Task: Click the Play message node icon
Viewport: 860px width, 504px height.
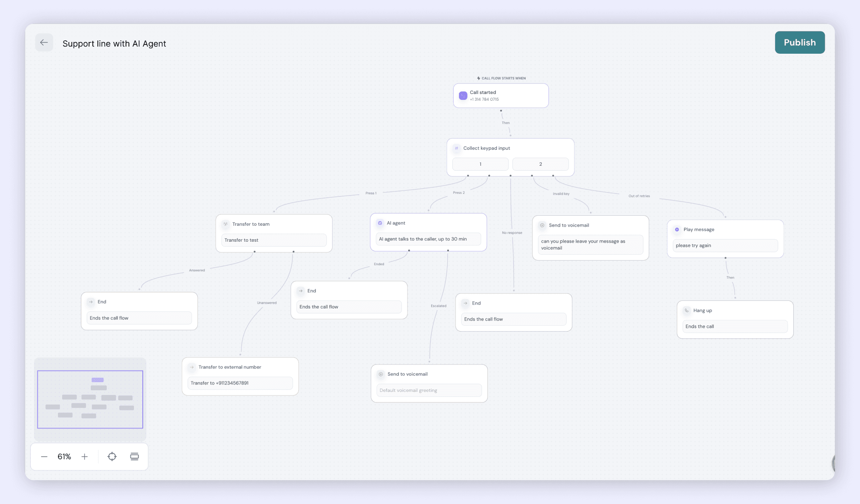Action: 677,230
